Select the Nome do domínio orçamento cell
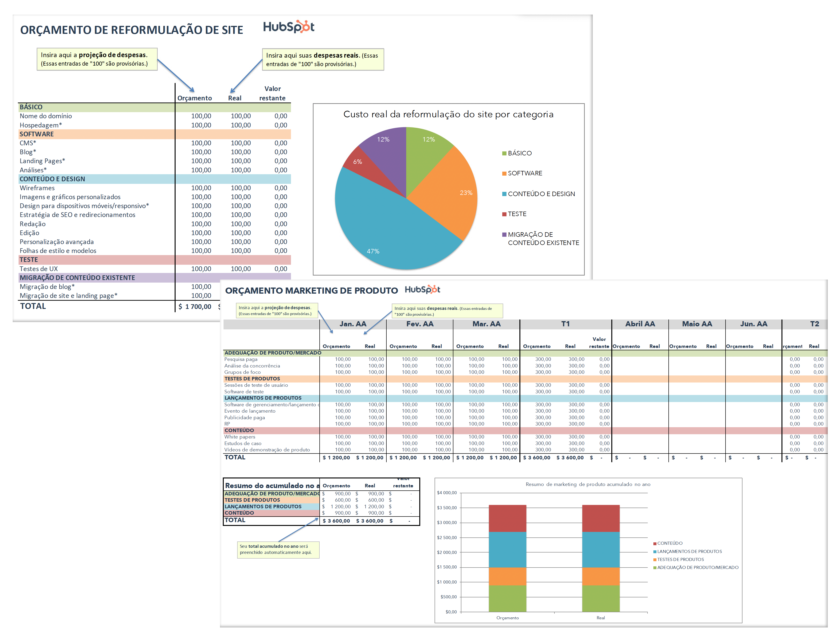 [x=201, y=116]
